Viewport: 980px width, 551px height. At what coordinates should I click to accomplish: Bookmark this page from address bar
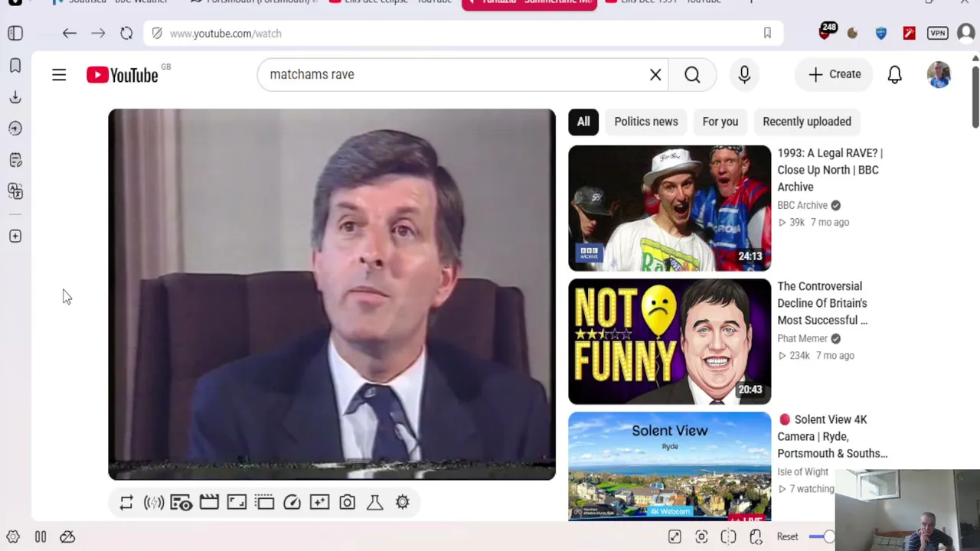(x=767, y=33)
